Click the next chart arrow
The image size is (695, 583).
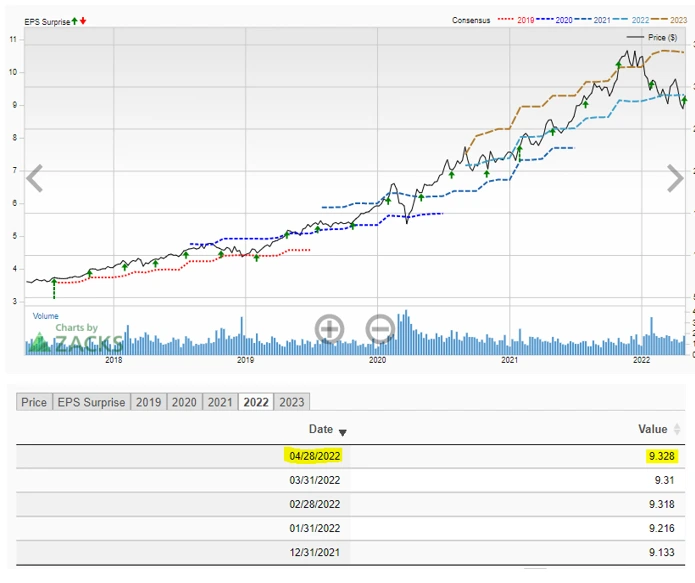[x=675, y=178]
